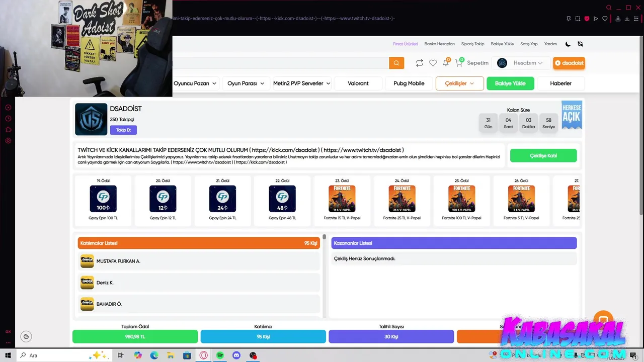Open the Opera sidebar extensions cube icon
Screen dimensions: 644x362
click(8, 130)
